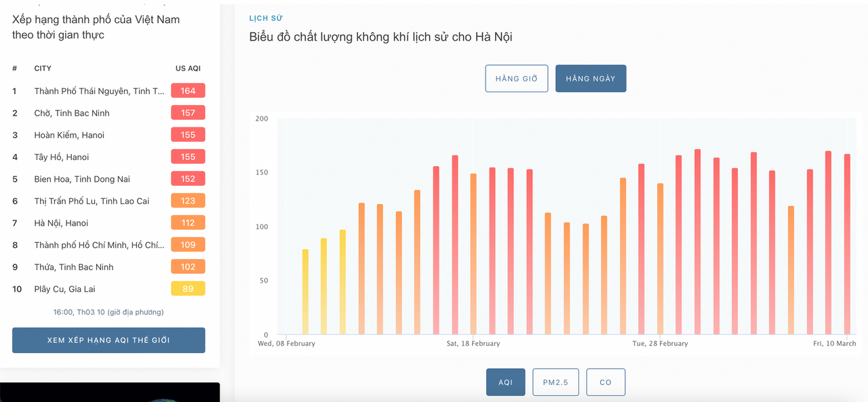The image size is (868, 402).
Task: Click the yellow 89 AQI badge
Action: (188, 289)
